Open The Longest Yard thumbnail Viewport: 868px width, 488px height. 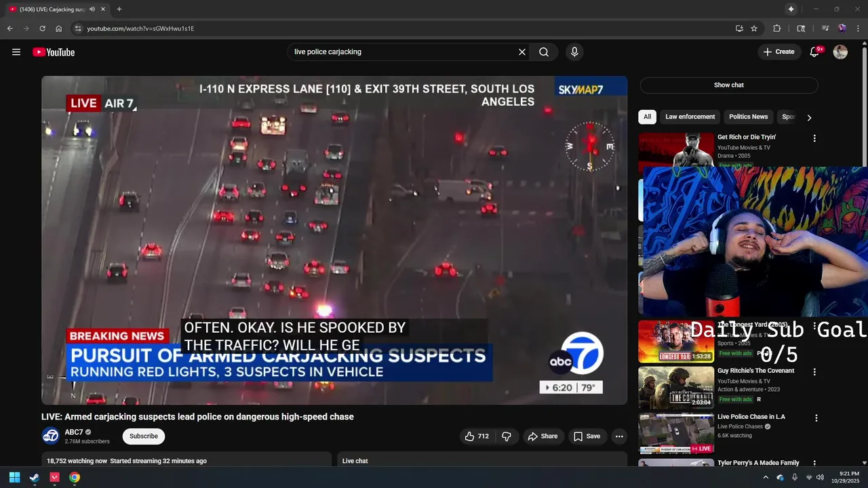point(676,342)
